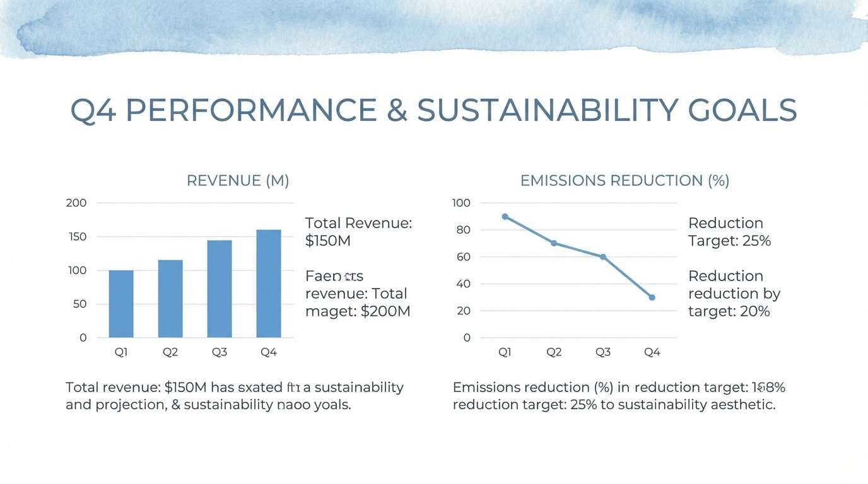The height and width of the screenshot is (484, 868).
Task: Click the 200 axis label on revenue chart
Action: (76, 203)
